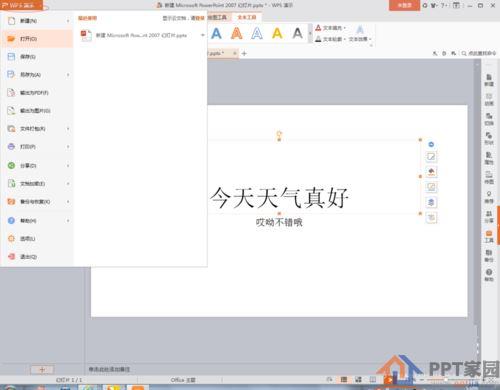Click the fill bucket icon beside the text box
Viewport: 500px width, 390px height.
431,172
